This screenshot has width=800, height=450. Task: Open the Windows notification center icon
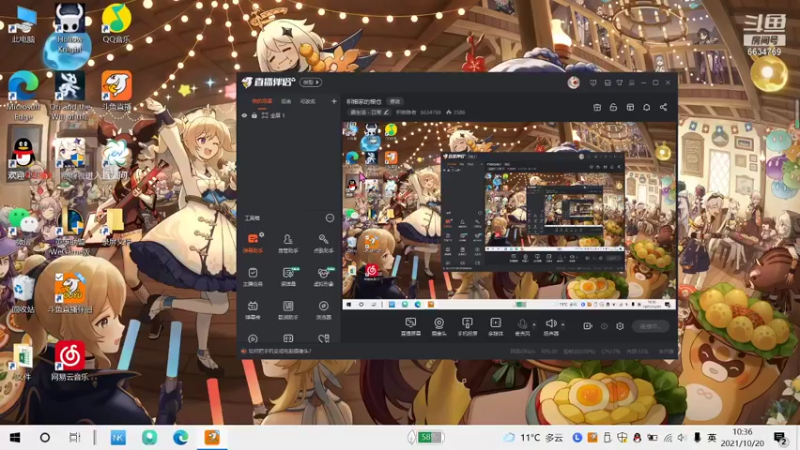780,438
